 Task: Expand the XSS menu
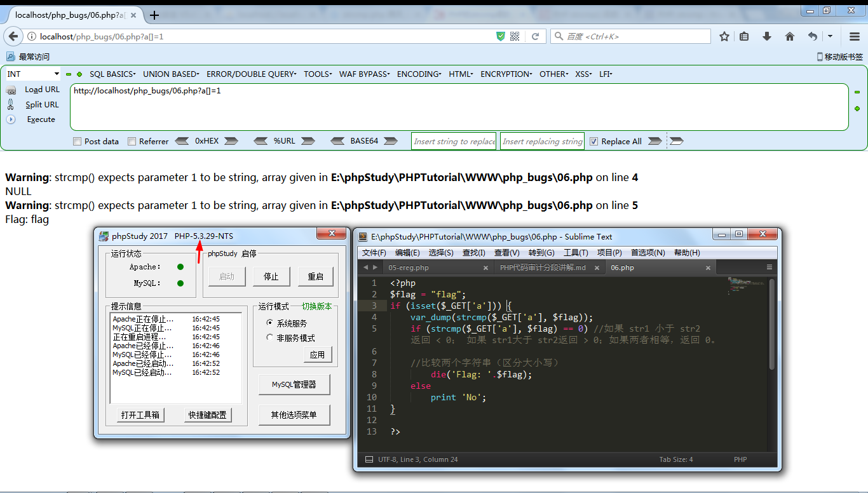pos(584,74)
